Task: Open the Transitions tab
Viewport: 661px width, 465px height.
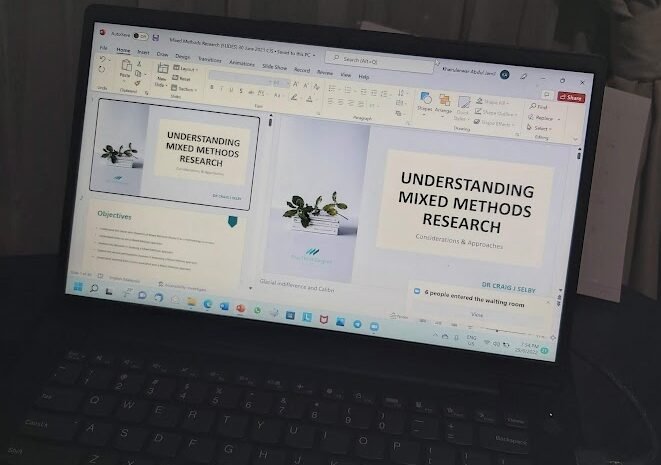Action: pyautogui.click(x=210, y=59)
